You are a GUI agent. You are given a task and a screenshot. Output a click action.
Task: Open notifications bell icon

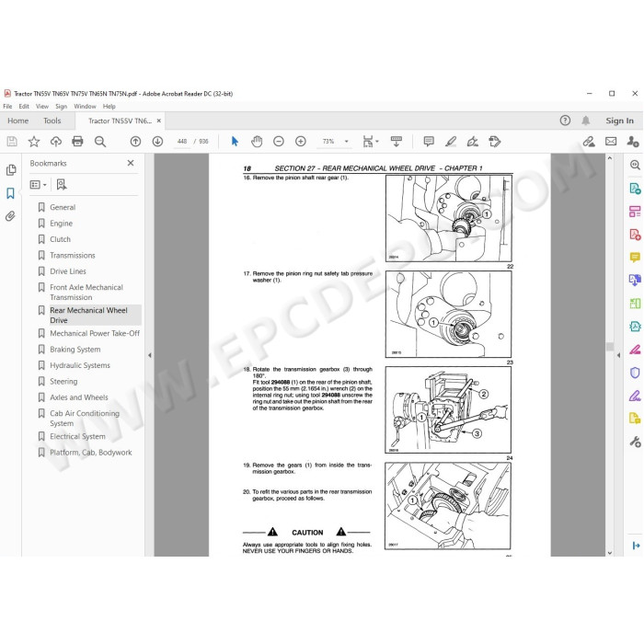tap(586, 121)
